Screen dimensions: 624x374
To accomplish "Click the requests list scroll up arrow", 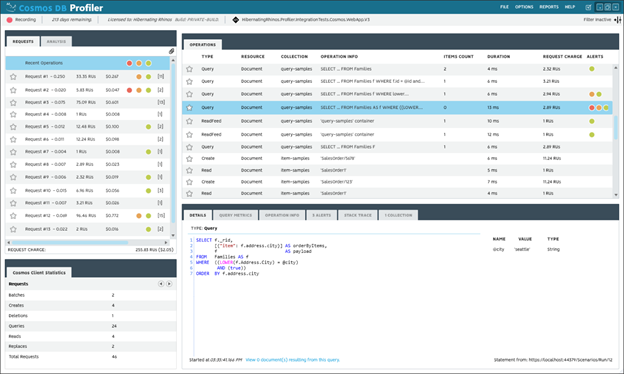I will pos(173,60).
